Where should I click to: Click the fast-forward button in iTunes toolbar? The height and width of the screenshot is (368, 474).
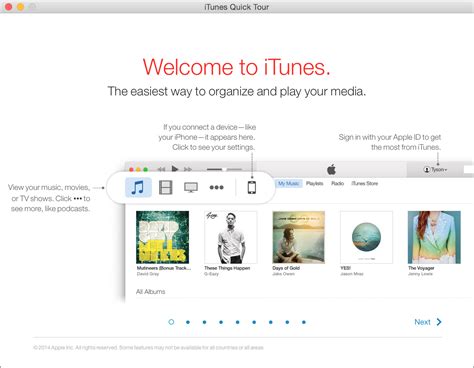(x=188, y=169)
